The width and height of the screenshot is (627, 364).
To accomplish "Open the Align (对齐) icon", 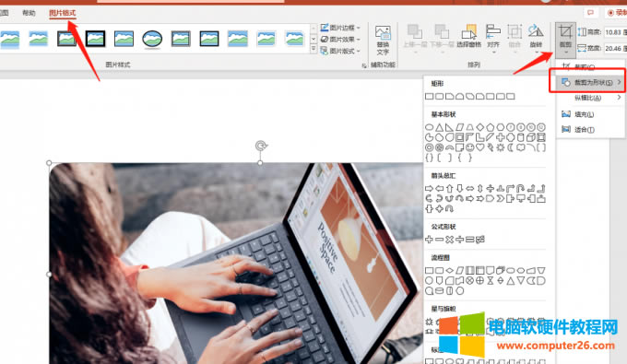I will point(493,36).
